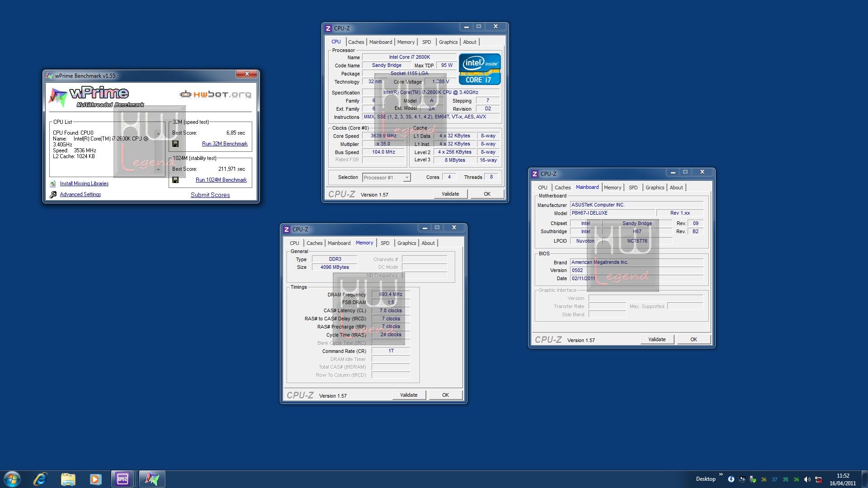Image resolution: width=868 pixels, height=488 pixels.
Task: Select Graphics tab in Mainboard CPU-Z window
Action: click(x=655, y=188)
